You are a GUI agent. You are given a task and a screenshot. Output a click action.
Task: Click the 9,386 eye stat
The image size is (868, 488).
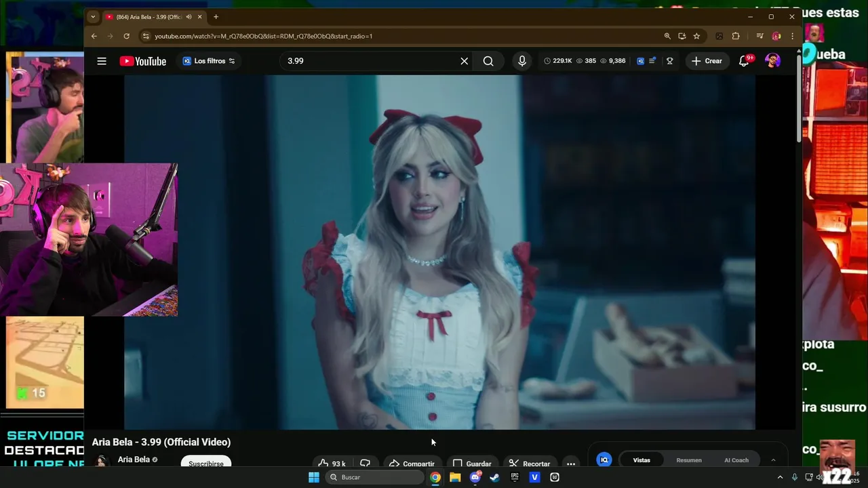tap(612, 61)
